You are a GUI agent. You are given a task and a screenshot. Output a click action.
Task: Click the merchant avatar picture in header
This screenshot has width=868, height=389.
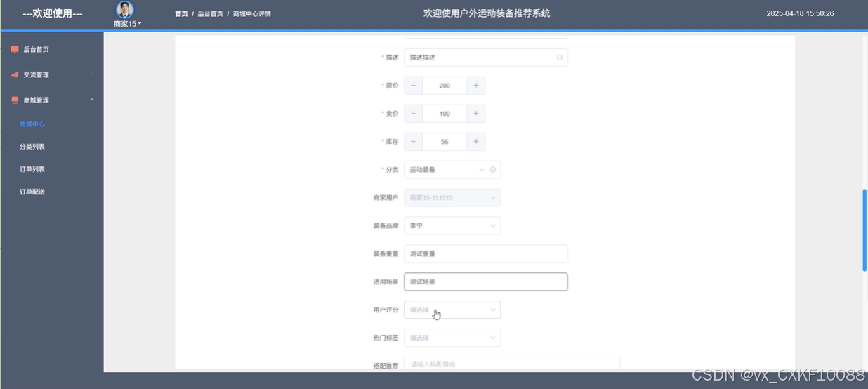click(x=125, y=10)
